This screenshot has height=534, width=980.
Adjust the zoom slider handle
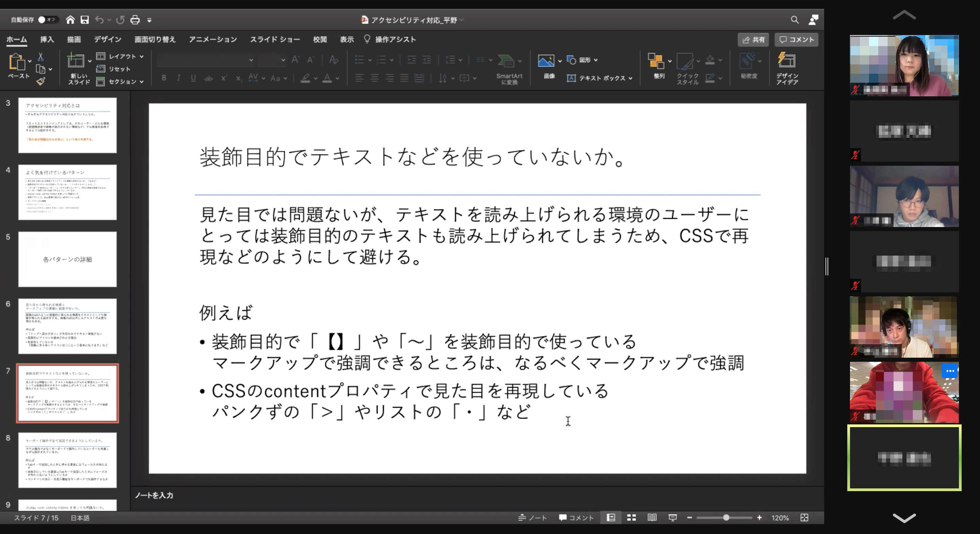726,518
